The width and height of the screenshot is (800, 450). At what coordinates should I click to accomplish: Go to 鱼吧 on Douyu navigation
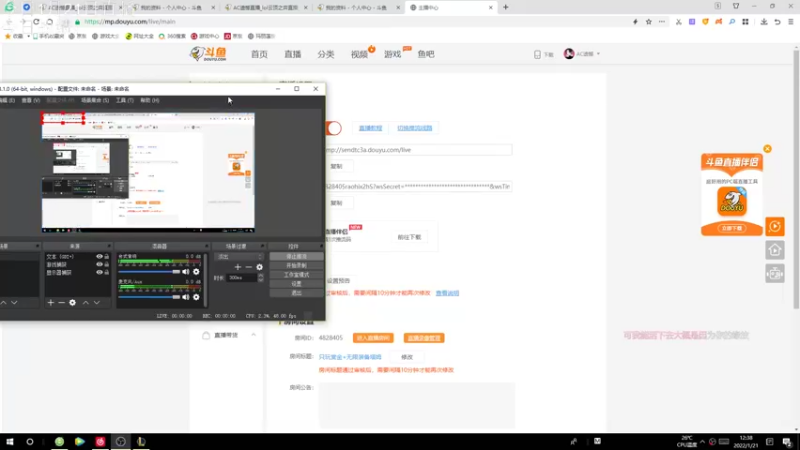426,54
